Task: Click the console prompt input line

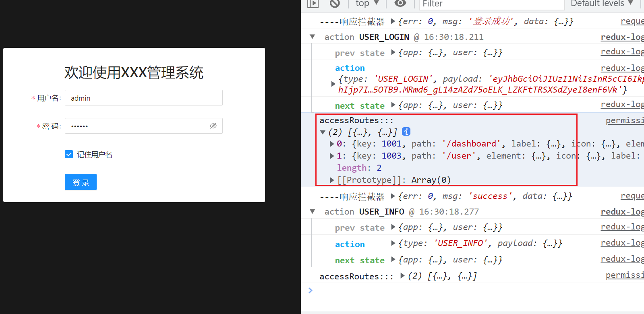Action: (x=475, y=291)
